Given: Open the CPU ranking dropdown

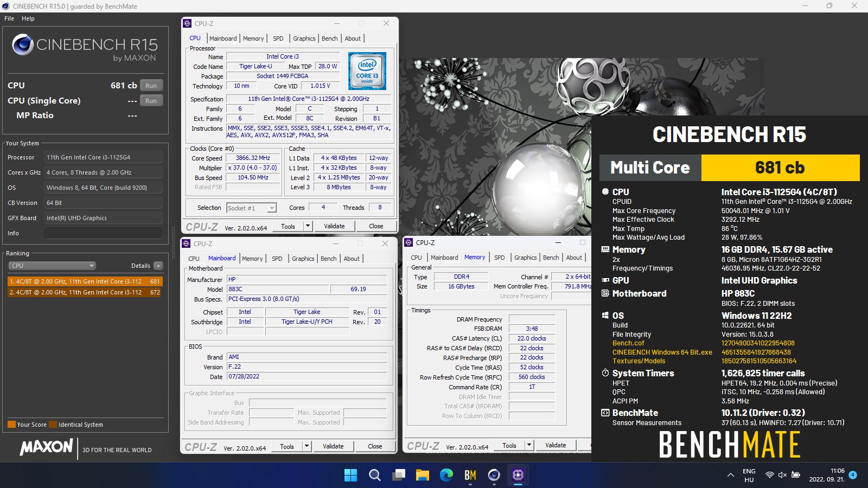Looking at the screenshot, I should [x=52, y=266].
